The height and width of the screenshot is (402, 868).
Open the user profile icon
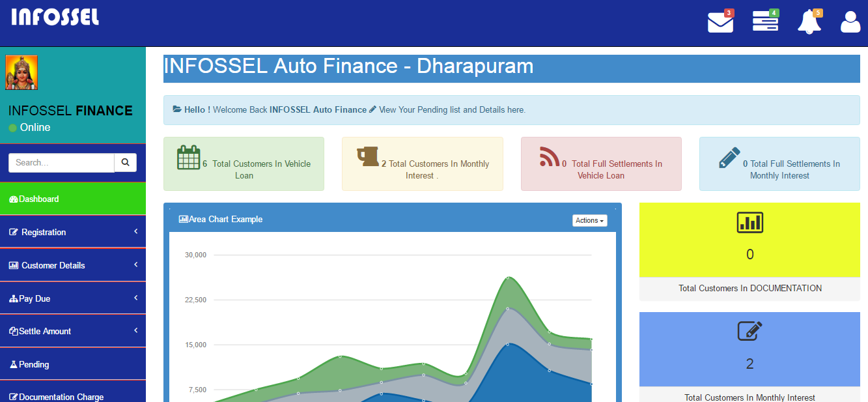pos(850,22)
